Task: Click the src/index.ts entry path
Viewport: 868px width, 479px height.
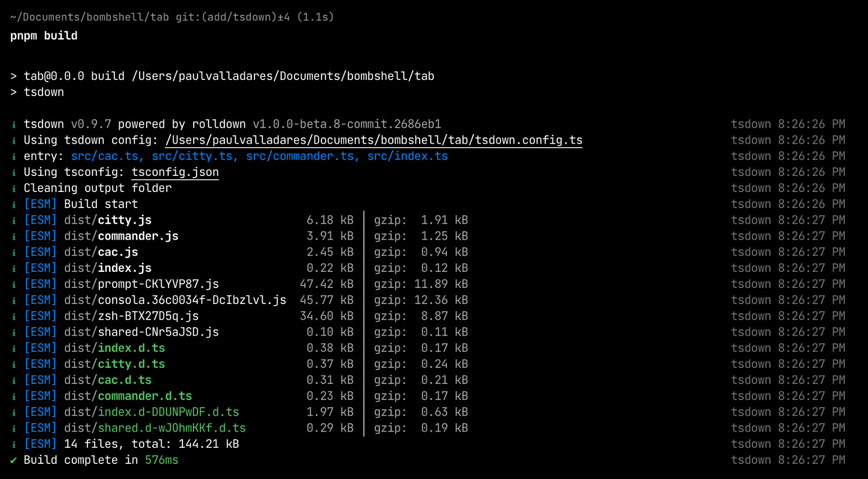Action: (x=408, y=156)
